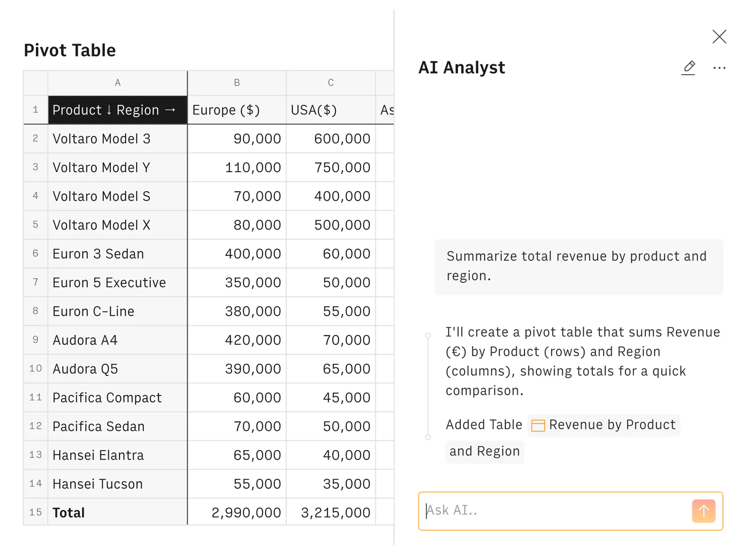The image size is (756, 545).
Task: Select column B header
Action: pos(237,83)
